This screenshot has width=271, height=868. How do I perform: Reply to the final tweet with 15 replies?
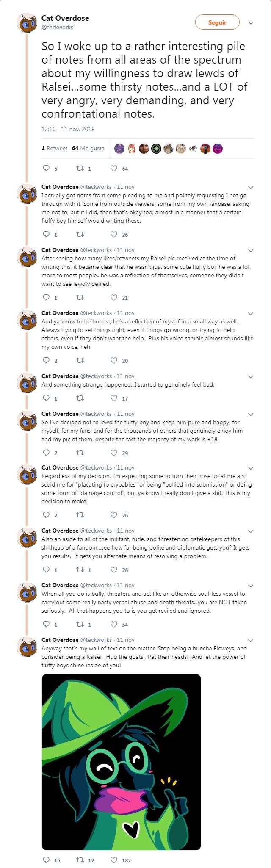pos(47,860)
